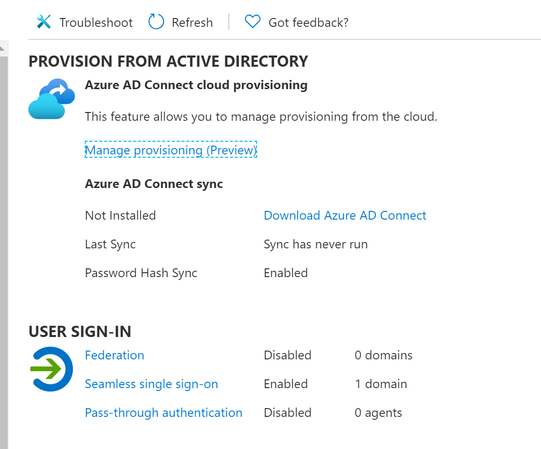Screen dimensions: 541x449
Task: Click the left pane scroll up arrow
Action: tap(2, 48)
